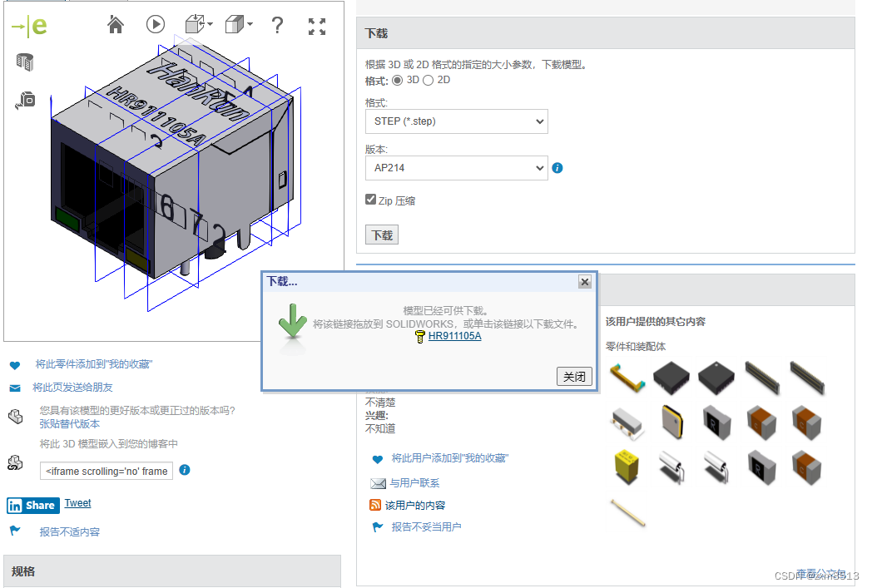The height and width of the screenshot is (588, 872).
Task: Uncheck the Zip compression checkbox
Action: click(x=370, y=200)
